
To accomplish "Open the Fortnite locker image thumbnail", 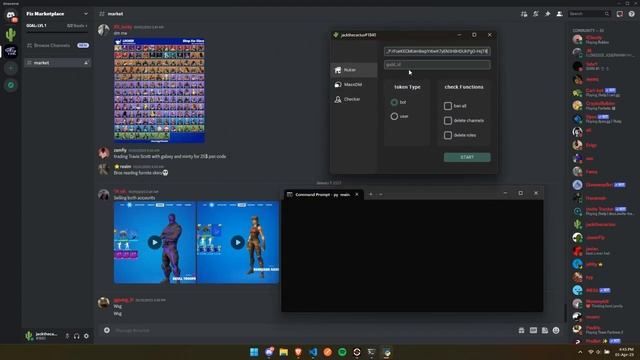I will (159, 90).
